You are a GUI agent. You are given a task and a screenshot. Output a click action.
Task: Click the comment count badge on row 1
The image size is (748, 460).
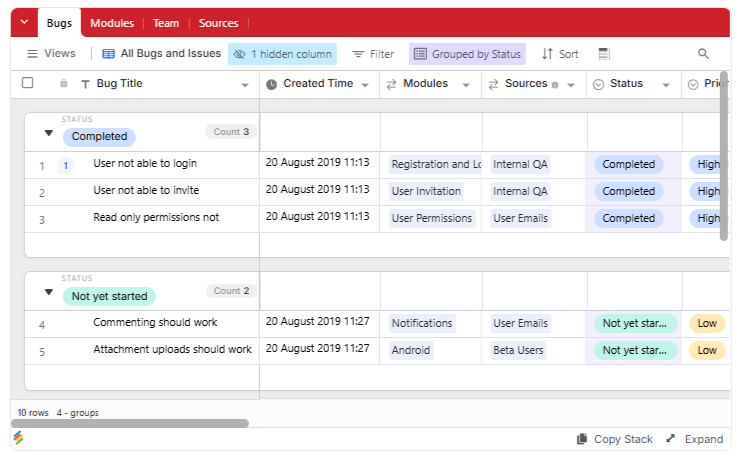[x=66, y=166]
